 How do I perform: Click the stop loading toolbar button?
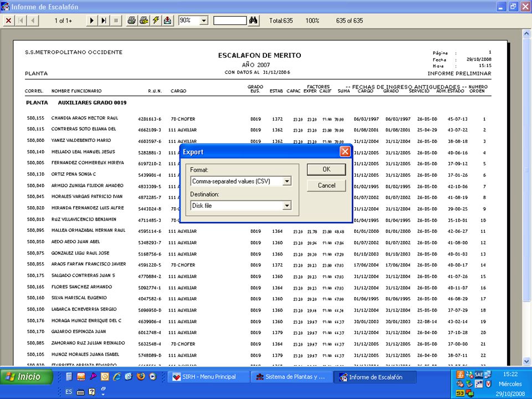116,21
